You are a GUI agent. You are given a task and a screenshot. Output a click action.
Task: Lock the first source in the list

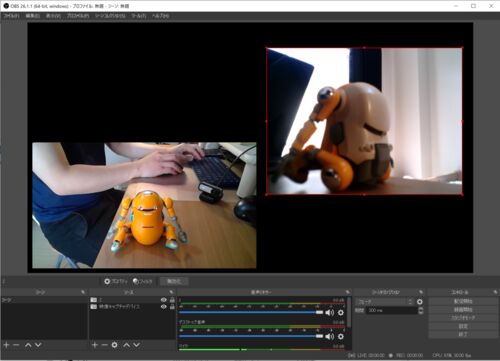click(172, 300)
